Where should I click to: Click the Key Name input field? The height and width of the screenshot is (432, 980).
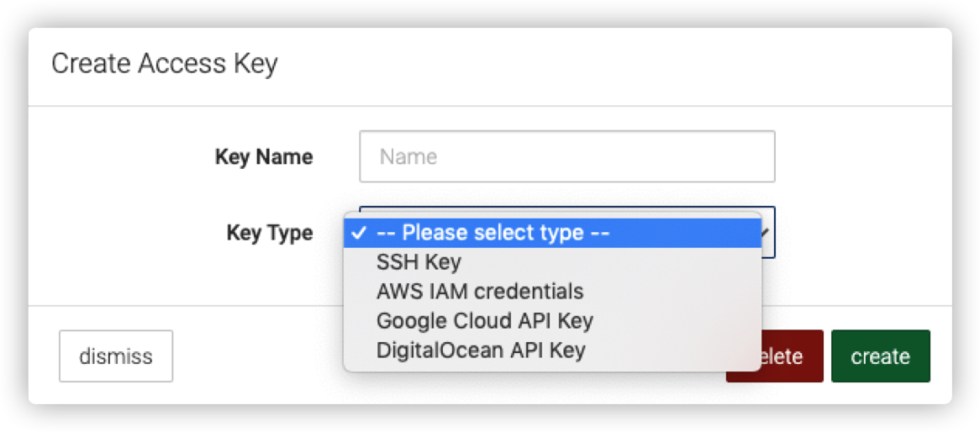pos(566,157)
